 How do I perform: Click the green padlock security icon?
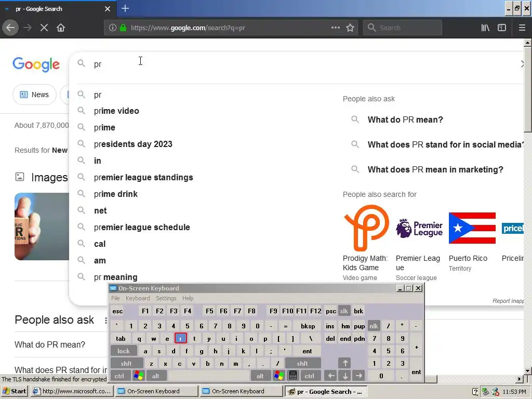tap(123, 28)
